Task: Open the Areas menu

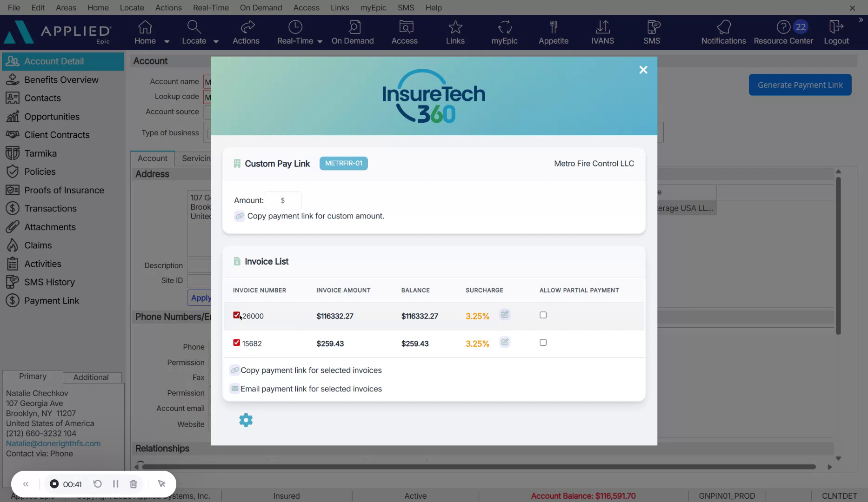Action: (x=66, y=7)
